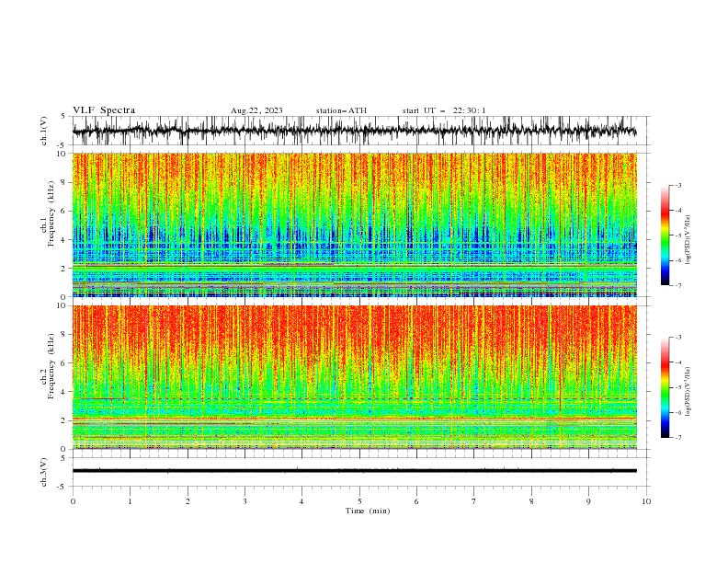Click the "Time (min)" axis label
728x563 pixels.
pyautogui.click(x=368, y=511)
